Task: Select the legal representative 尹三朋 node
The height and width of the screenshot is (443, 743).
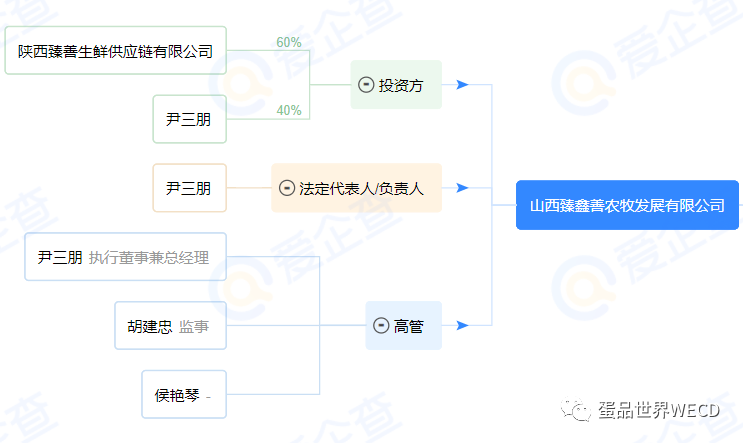Action: pos(190,188)
